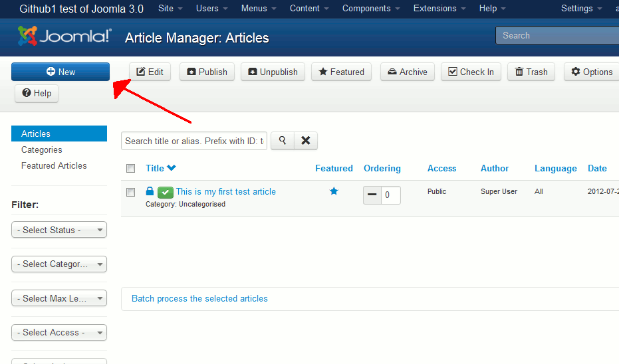The image size is (619, 364).
Task: Tick the select-all checkbox in table header
Action: click(131, 169)
